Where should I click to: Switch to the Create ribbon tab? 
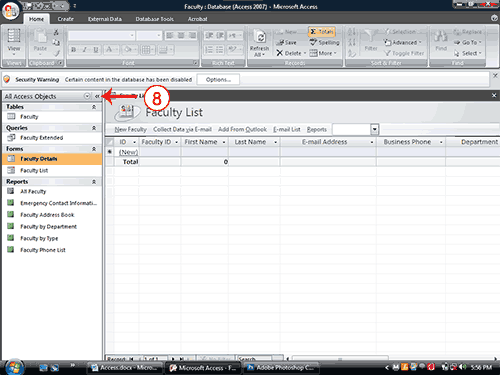(66, 19)
